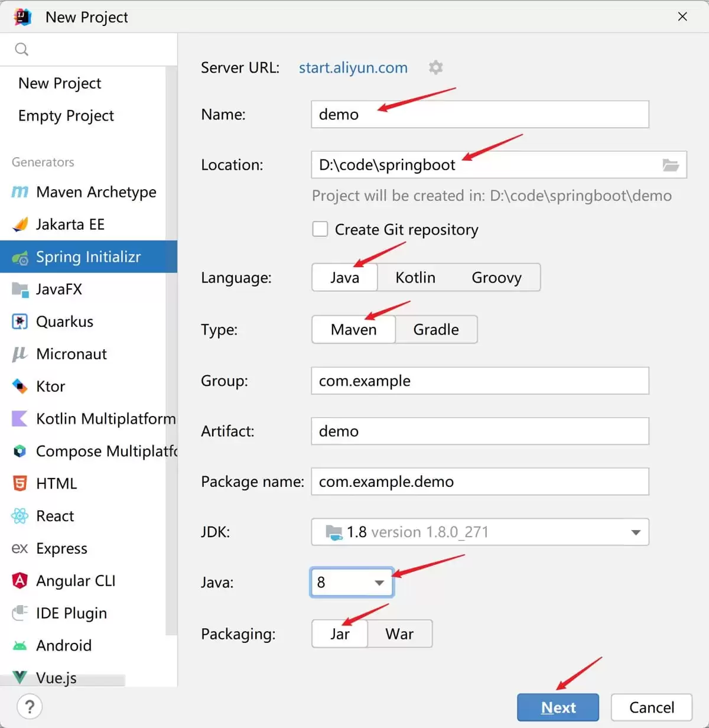Click the Generators section heading
Viewport: 709px width, 728px height.
(x=43, y=162)
